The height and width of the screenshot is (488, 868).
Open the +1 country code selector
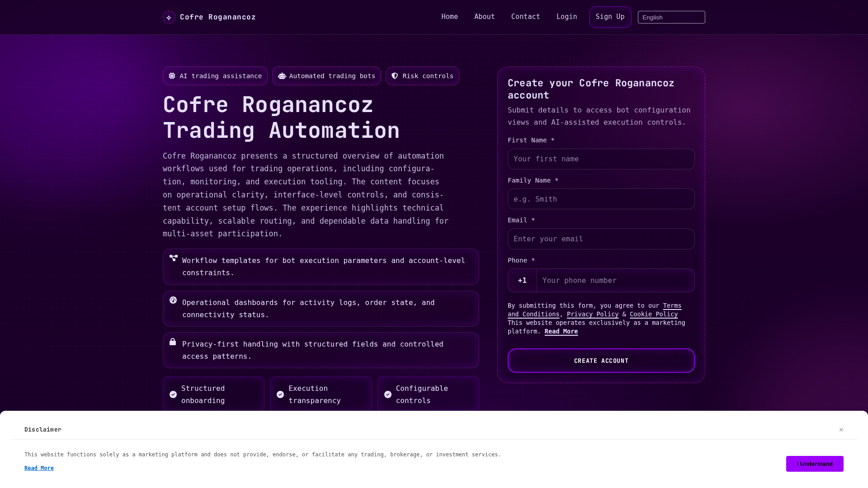(x=522, y=281)
